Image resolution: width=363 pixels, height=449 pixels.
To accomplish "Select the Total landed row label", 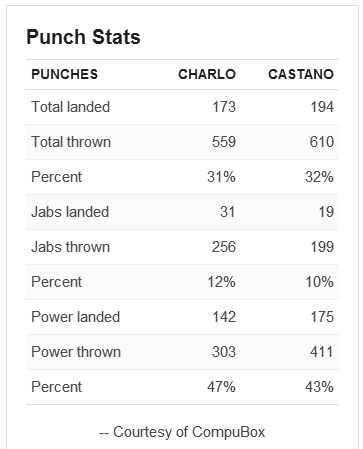I will point(71,107).
